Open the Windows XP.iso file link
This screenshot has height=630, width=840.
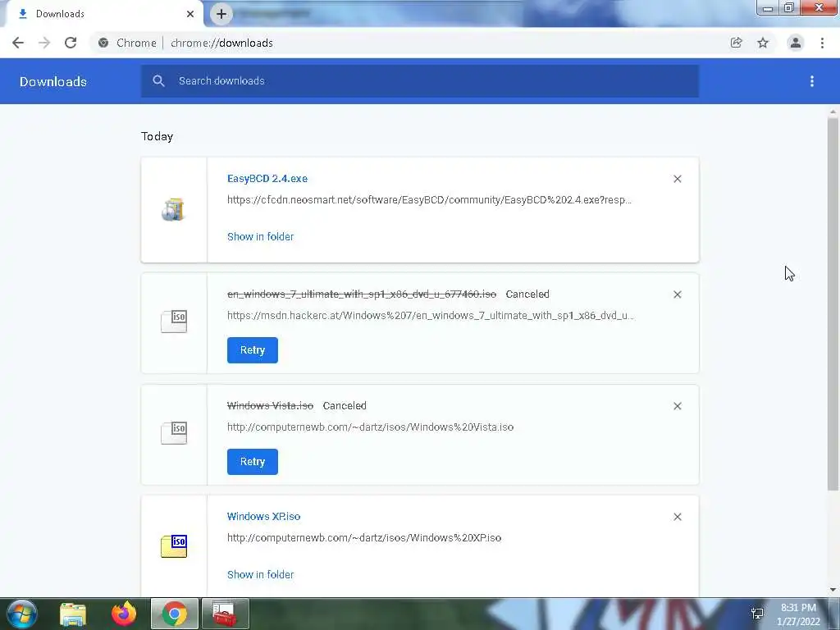pyautogui.click(x=263, y=517)
